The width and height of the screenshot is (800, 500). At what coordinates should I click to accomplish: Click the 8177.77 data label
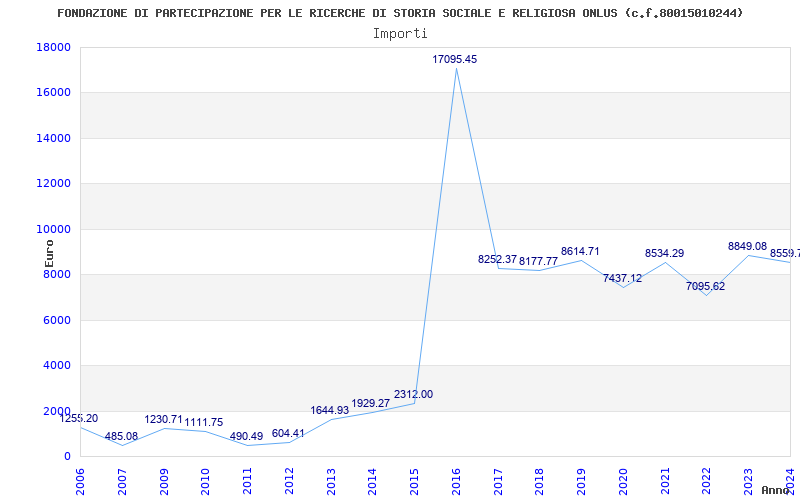[538, 261]
